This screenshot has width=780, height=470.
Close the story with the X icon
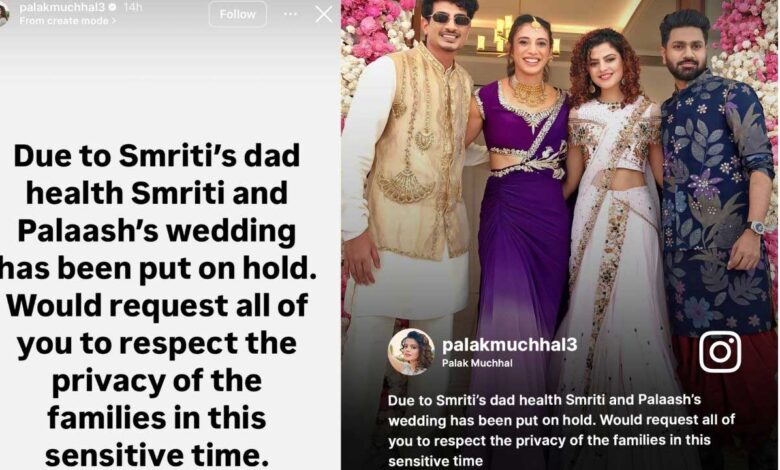[323, 14]
